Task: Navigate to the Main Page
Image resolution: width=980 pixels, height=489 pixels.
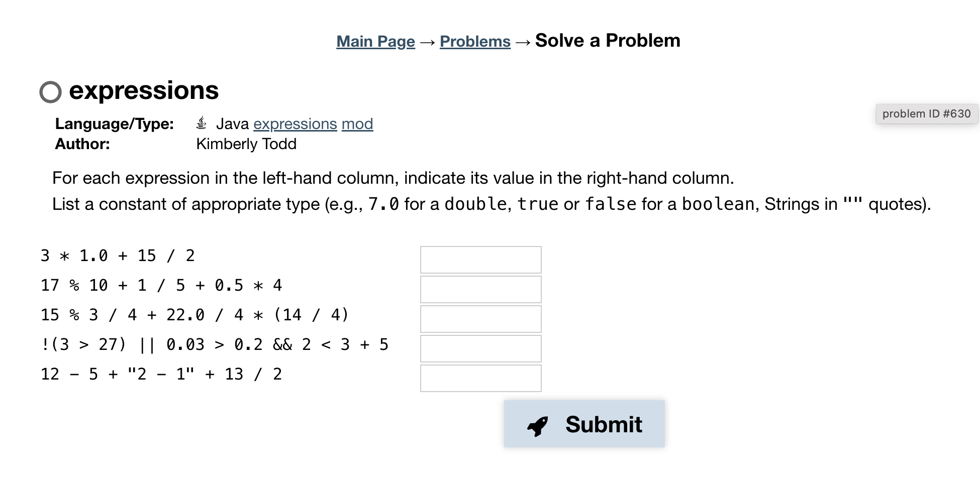Action: point(375,41)
